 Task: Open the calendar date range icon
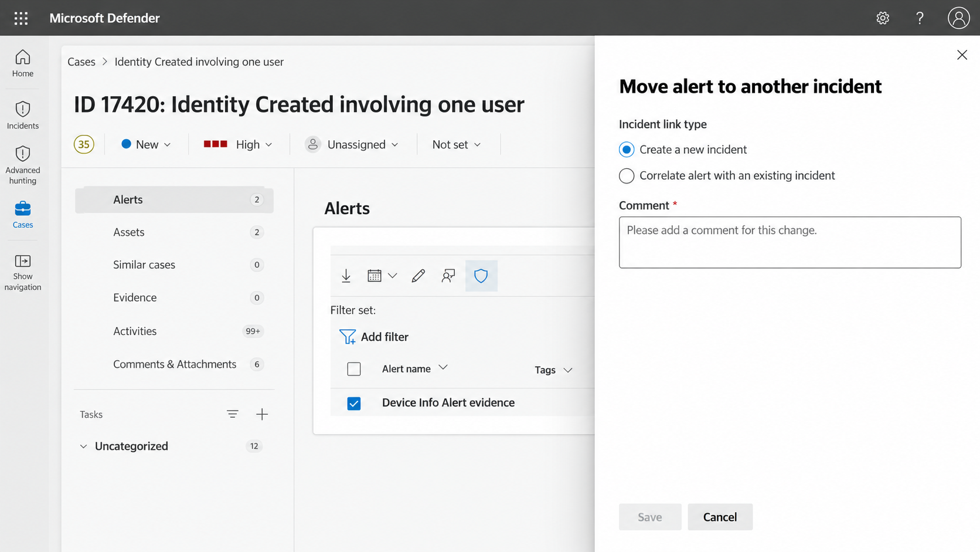[375, 276]
